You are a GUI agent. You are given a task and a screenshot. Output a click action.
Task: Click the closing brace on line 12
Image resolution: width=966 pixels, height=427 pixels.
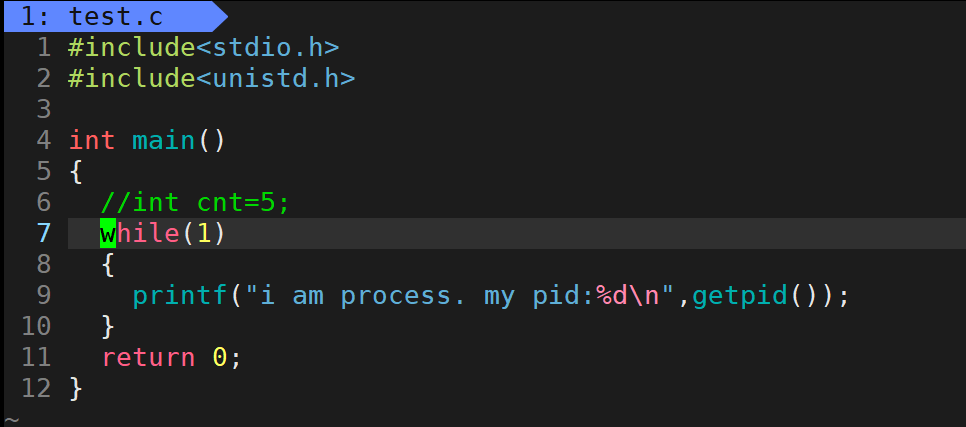coord(76,388)
